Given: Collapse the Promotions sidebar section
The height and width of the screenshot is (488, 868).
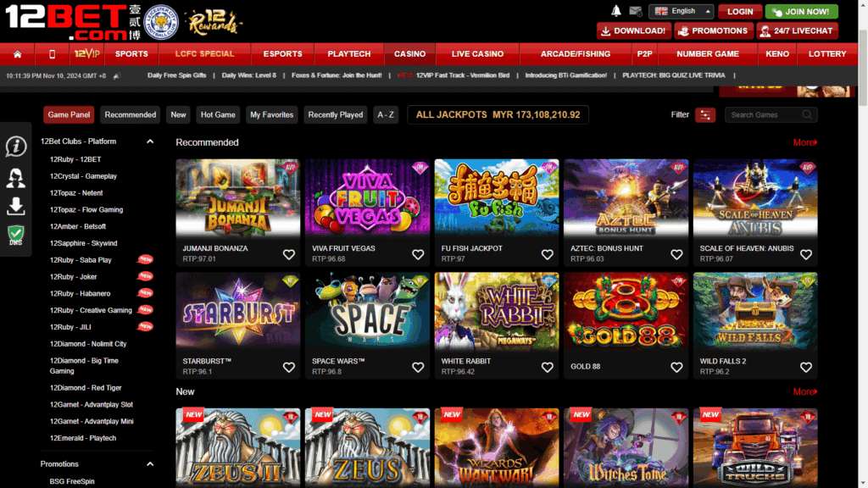Looking at the screenshot, I should (150, 464).
